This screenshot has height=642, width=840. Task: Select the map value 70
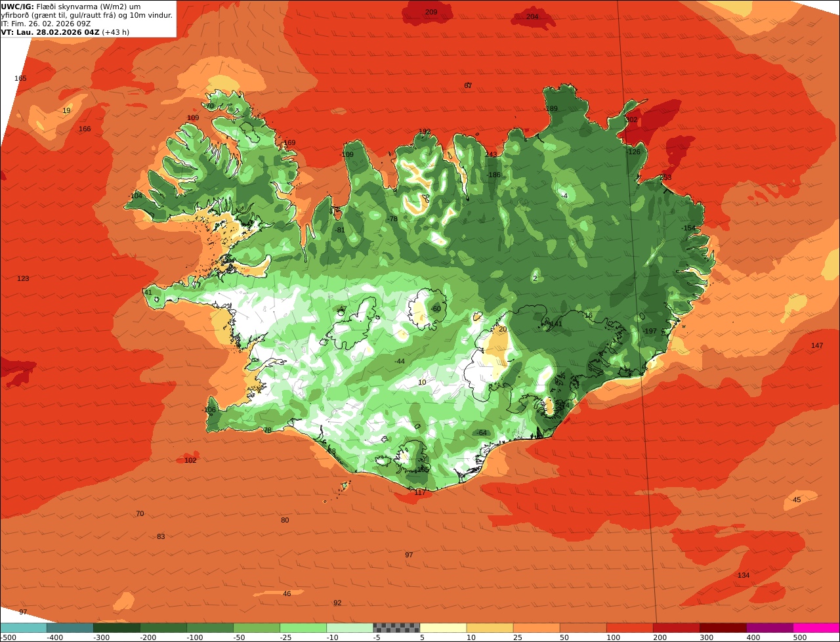click(140, 513)
